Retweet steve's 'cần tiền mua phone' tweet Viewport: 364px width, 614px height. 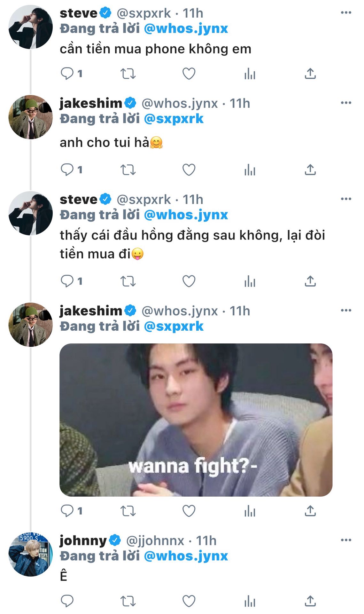click(x=128, y=74)
